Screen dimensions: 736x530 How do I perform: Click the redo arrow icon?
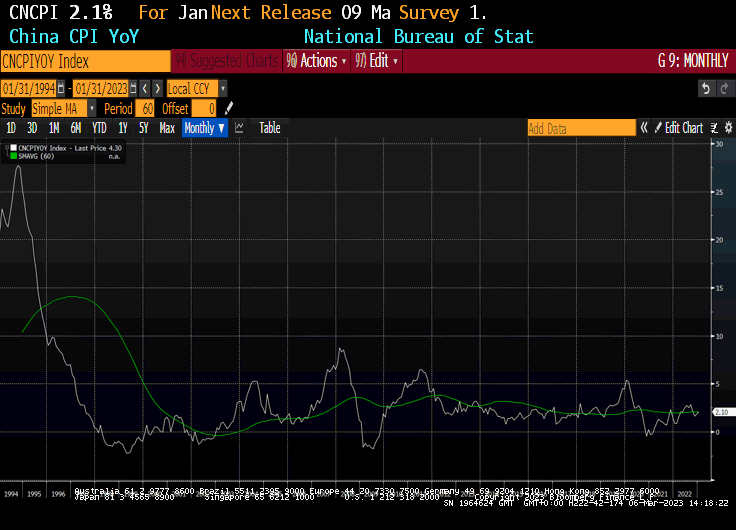pos(724,89)
